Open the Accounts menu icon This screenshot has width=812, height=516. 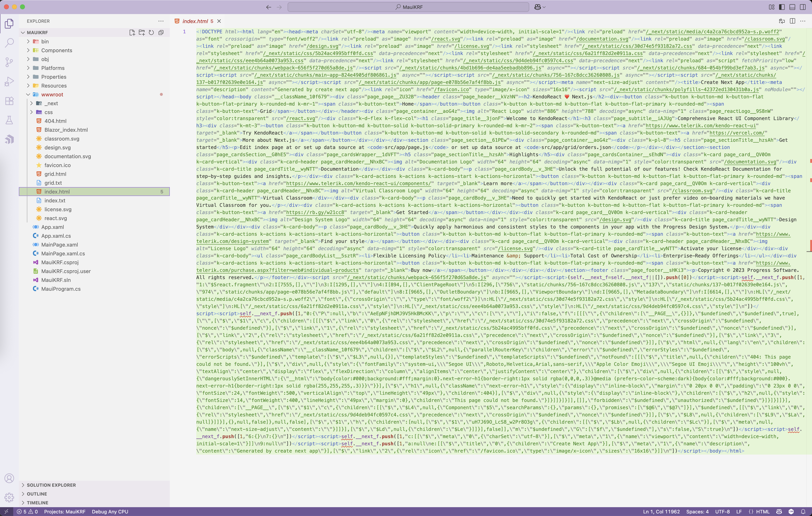[x=9, y=478]
